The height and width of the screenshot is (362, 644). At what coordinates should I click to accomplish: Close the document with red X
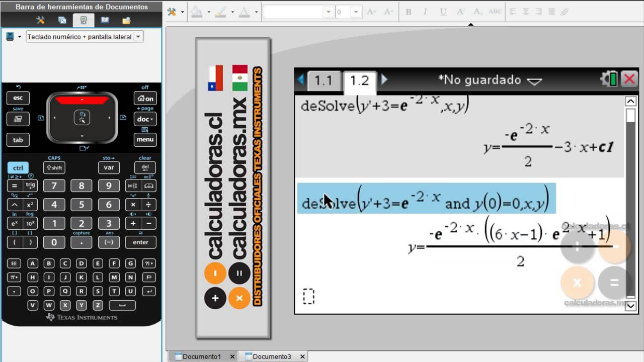629,79
